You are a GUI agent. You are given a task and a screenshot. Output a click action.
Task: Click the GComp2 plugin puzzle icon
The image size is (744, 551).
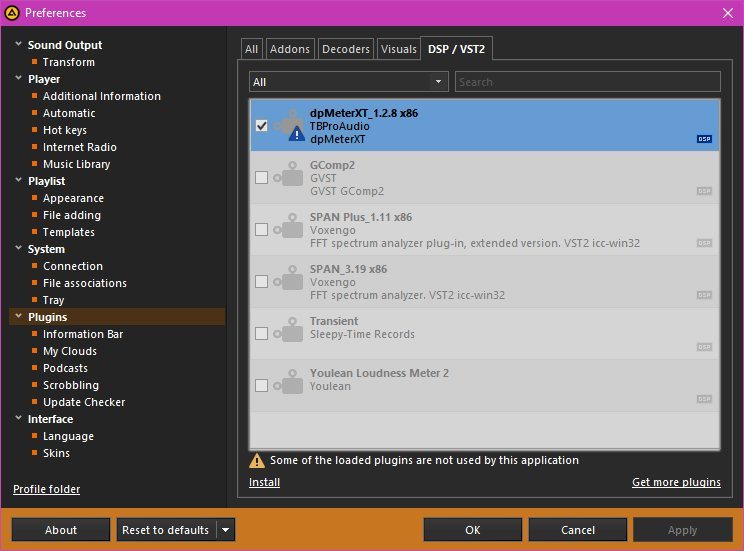pos(288,174)
